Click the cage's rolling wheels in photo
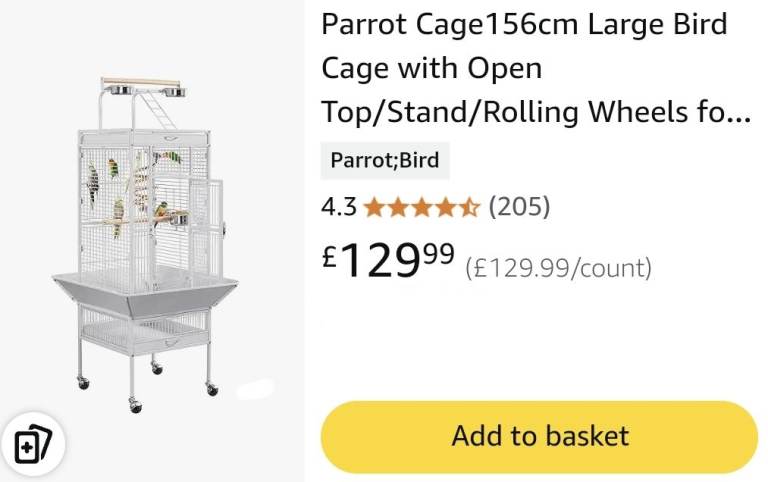The image size is (768, 482). (x=135, y=403)
